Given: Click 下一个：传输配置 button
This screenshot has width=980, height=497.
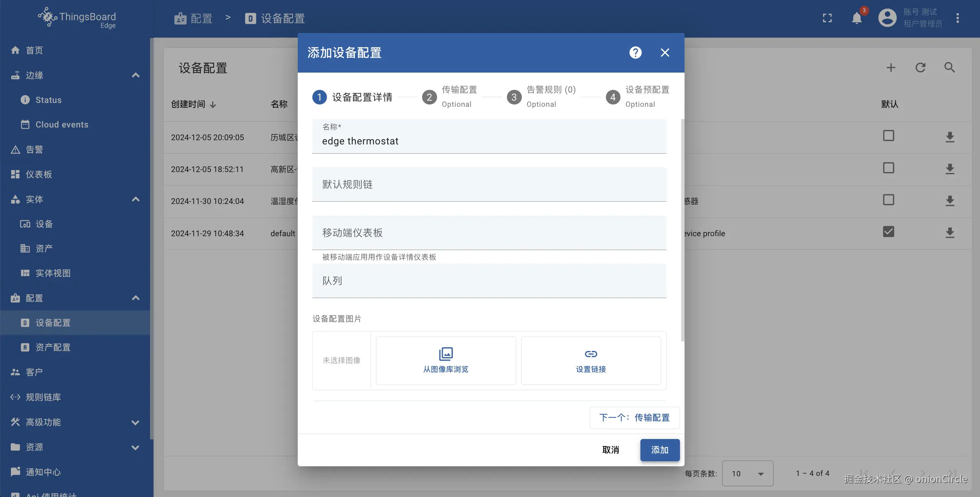Looking at the screenshot, I should (634, 417).
